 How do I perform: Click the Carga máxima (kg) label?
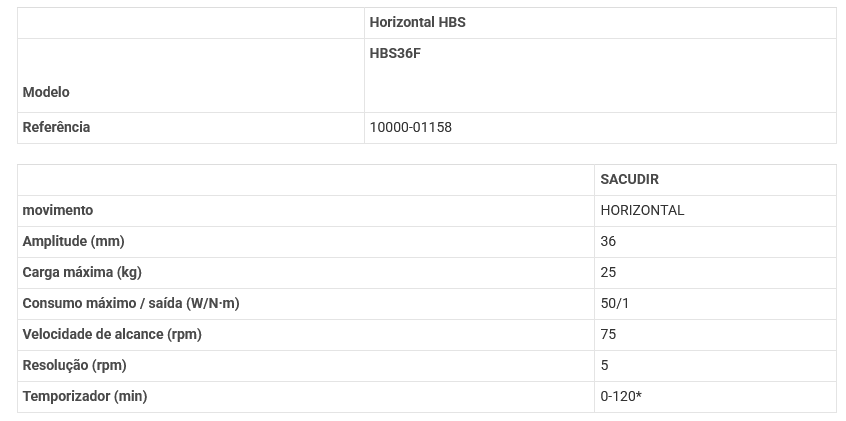point(81,272)
